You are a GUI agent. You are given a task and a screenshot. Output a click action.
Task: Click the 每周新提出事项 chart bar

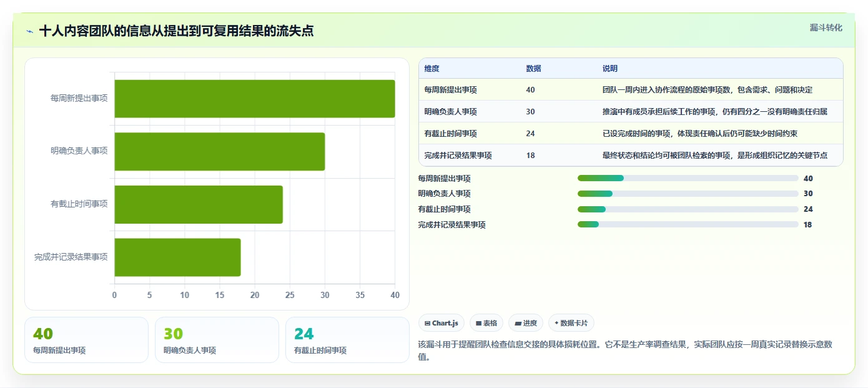[x=255, y=99]
